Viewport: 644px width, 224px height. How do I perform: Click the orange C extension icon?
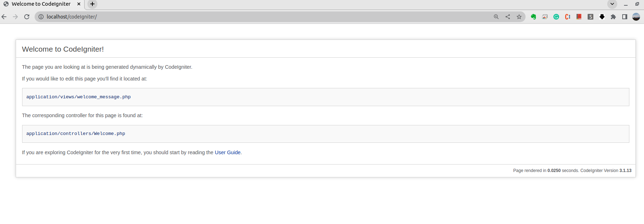click(568, 17)
